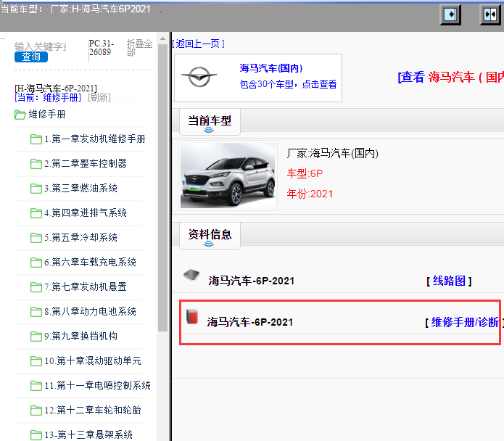The height and width of the screenshot is (441, 504).
Task: Click folder icon for 第十一章电喷控制系统
Action: coord(36,386)
